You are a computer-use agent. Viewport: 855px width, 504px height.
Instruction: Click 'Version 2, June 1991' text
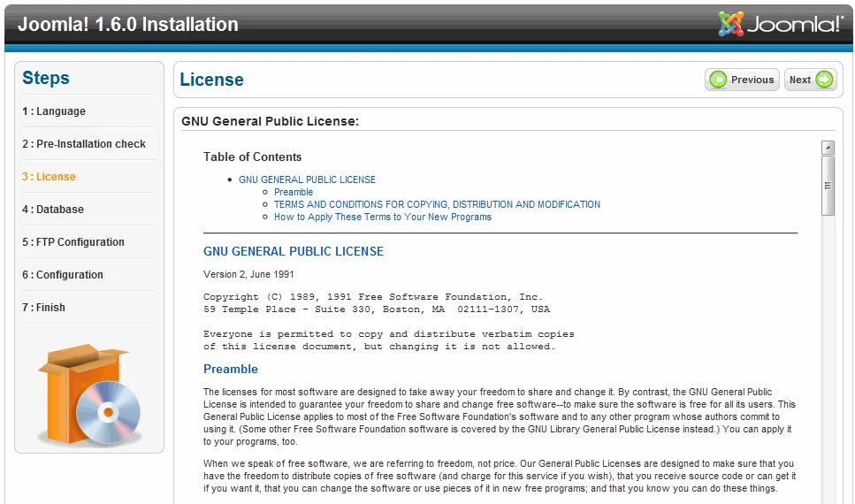[248, 274]
